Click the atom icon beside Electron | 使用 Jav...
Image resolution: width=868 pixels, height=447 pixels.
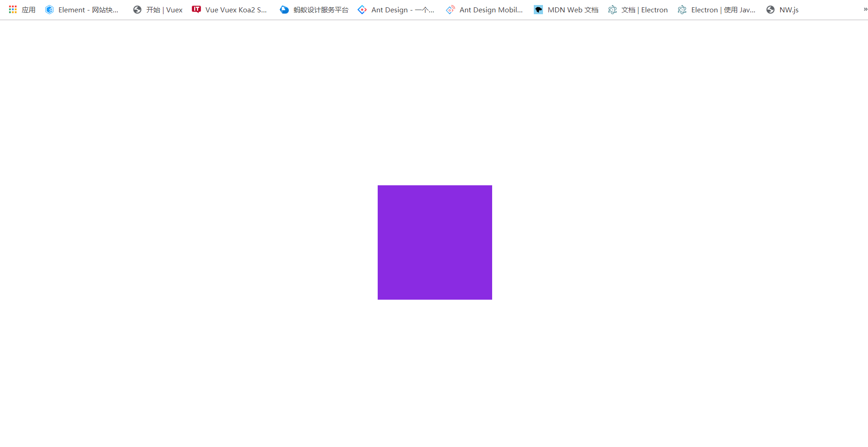coord(682,10)
